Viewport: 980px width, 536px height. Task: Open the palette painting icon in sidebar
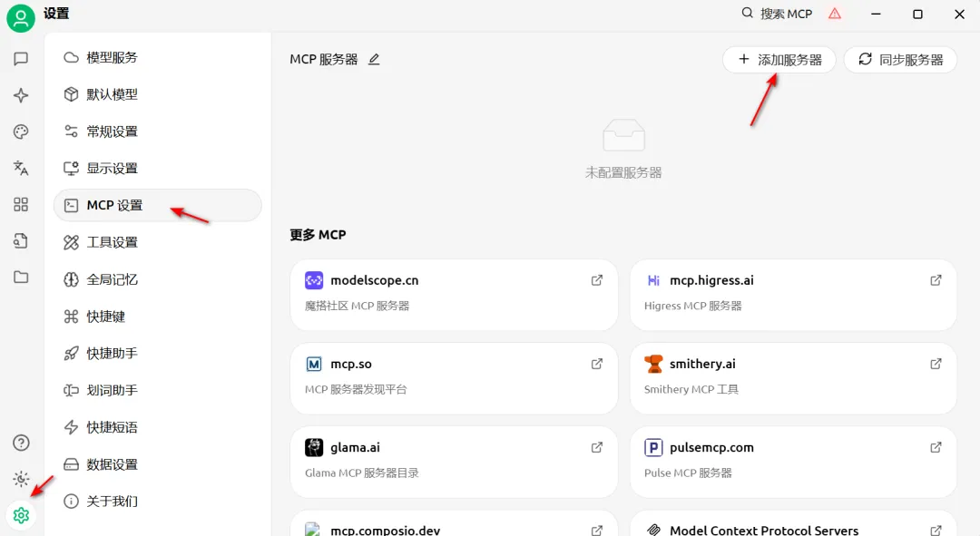point(21,132)
